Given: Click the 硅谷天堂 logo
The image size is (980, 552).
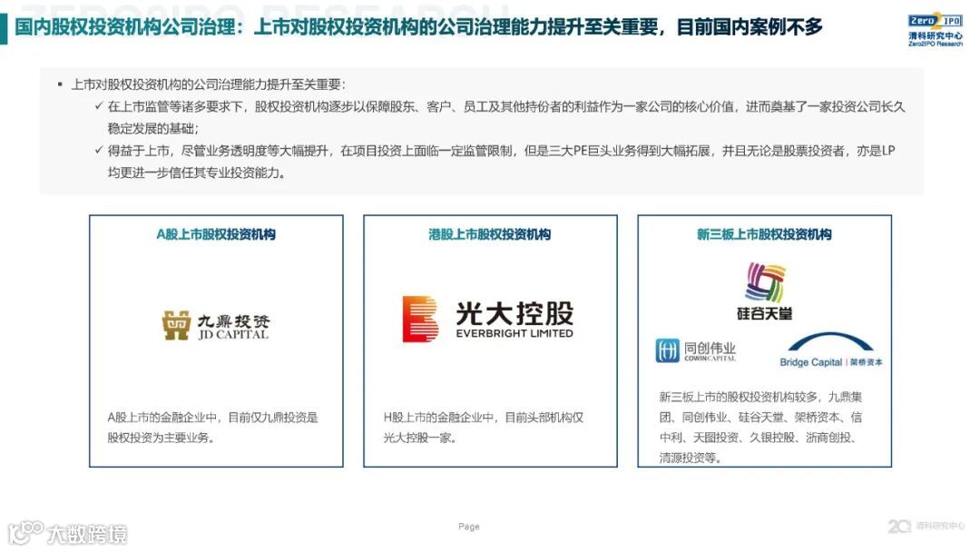Looking at the screenshot, I should coord(764,291).
